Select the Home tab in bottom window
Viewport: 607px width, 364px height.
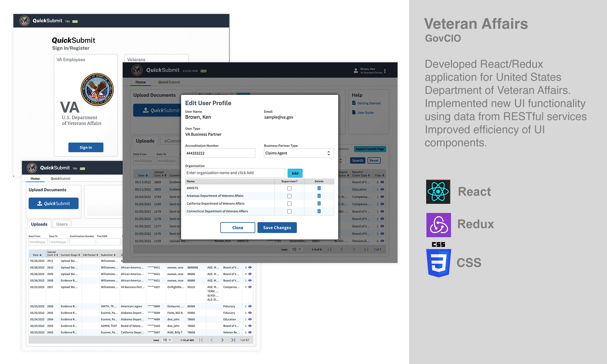[35, 178]
